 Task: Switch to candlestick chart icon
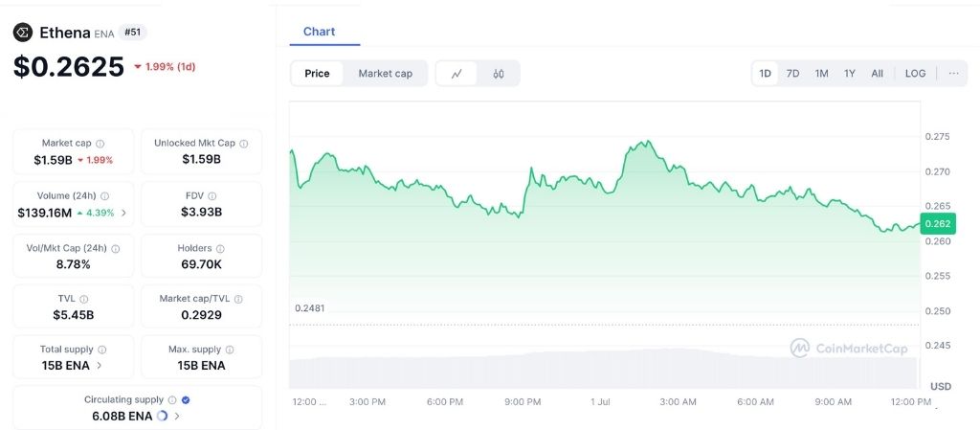pyautogui.click(x=499, y=74)
